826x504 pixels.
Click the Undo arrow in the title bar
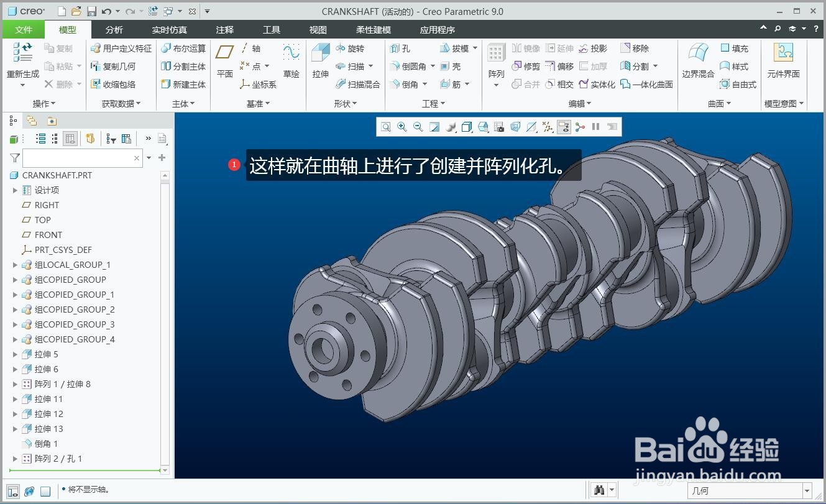point(106,11)
